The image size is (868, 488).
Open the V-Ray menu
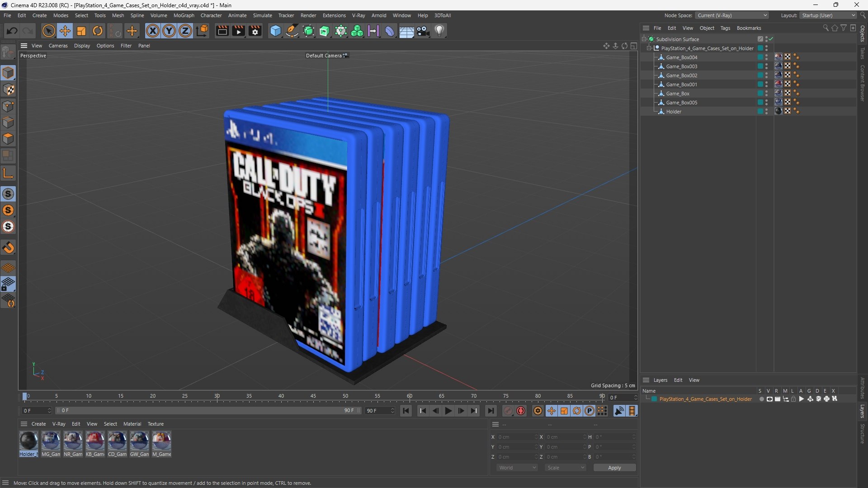click(x=359, y=15)
